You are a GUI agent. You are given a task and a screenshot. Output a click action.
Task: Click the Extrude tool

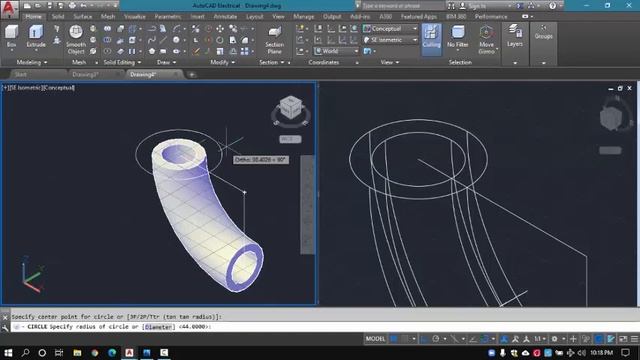[x=36, y=36]
